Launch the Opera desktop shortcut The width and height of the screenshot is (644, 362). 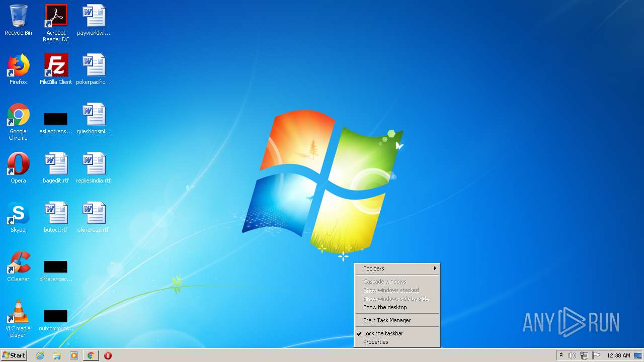click(x=18, y=168)
